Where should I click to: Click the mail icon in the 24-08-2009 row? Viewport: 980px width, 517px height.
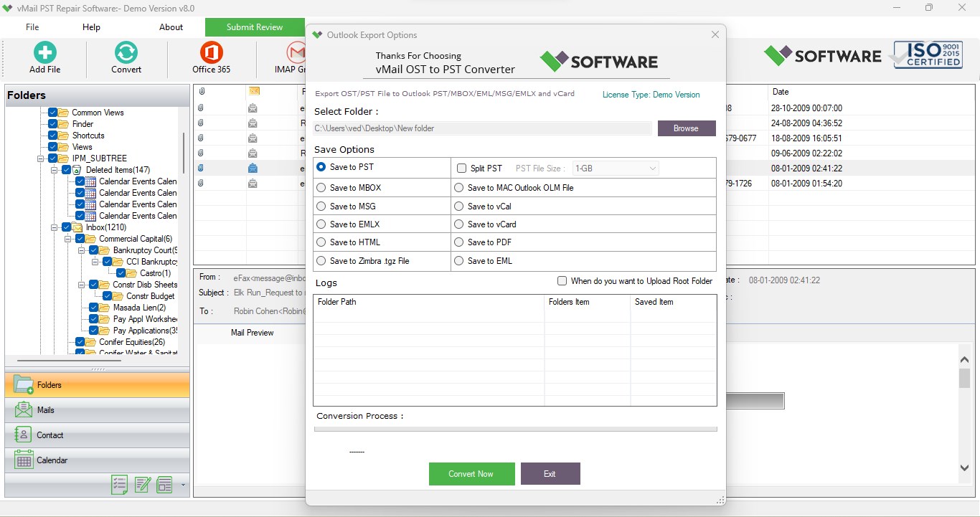[253, 123]
